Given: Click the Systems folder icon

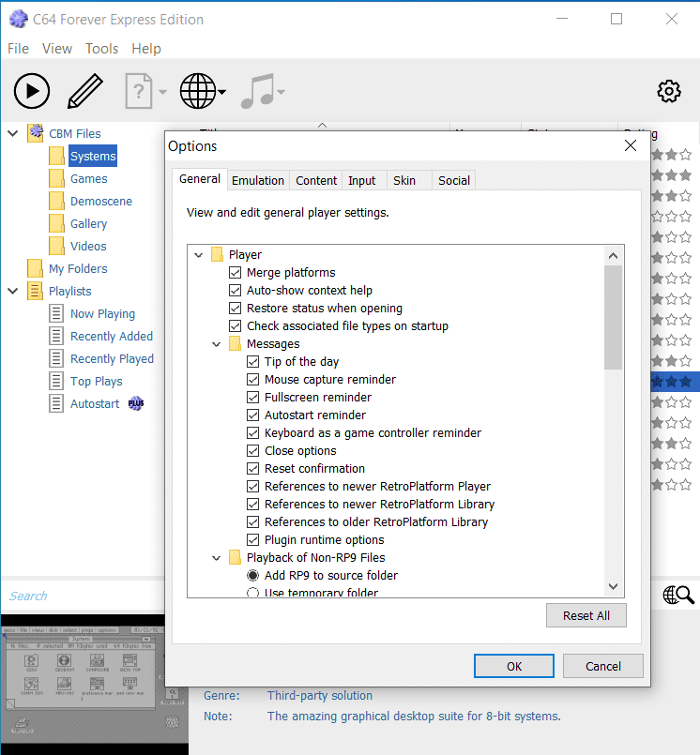Looking at the screenshot, I should [56, 156].
